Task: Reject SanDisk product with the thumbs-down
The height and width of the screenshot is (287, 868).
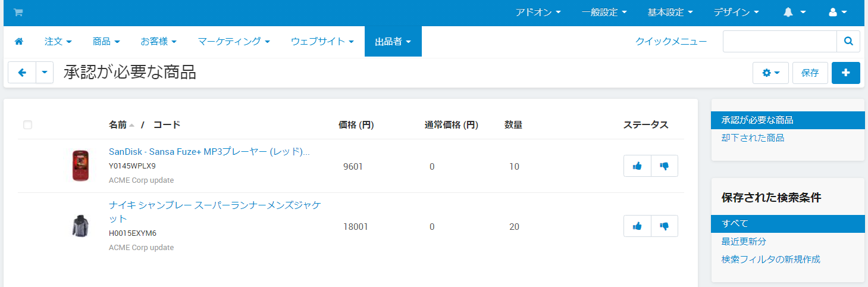Action: (x=665, y=166)
